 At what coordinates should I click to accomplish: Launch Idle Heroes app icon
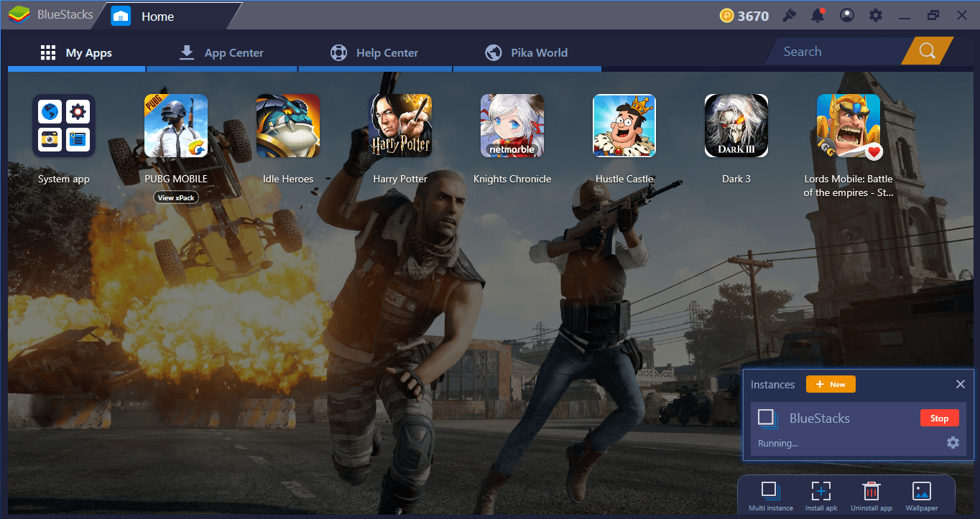[x=288, y=126]
